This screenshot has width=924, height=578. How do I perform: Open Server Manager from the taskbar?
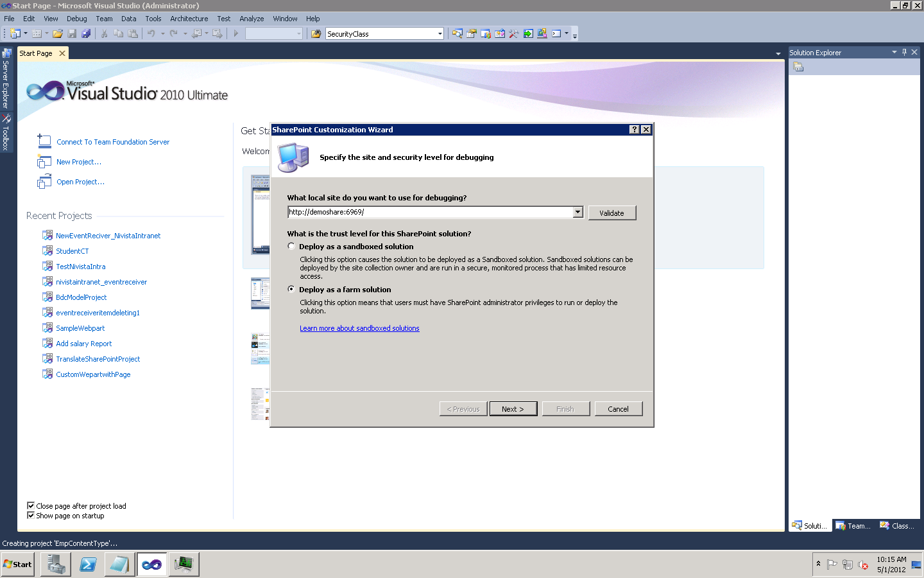56,565
